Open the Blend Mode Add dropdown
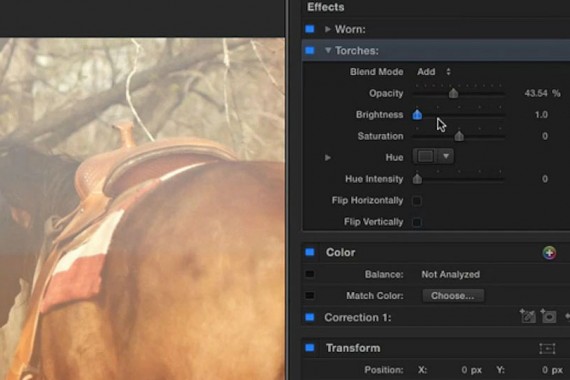570x380 pixels. pyautogui.click(x=434, y=72)
